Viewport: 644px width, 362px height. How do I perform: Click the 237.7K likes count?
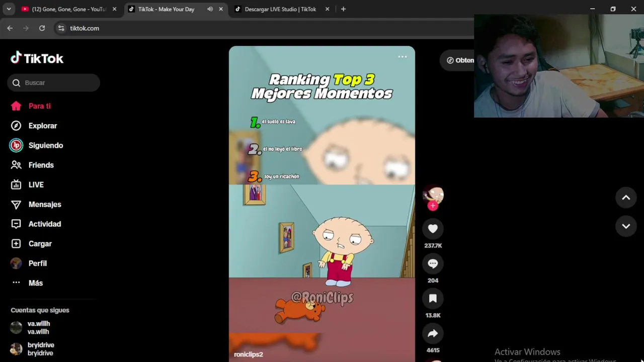tap(433, 246)
